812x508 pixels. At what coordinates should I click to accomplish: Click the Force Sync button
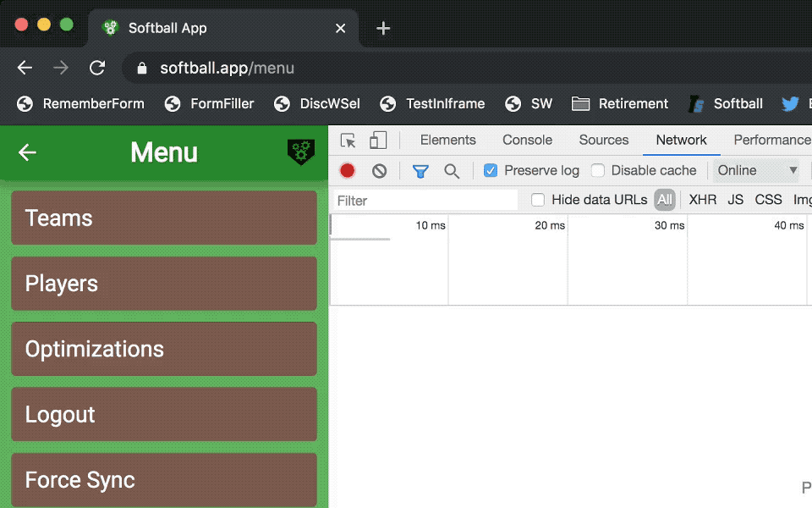click(x=164, y=480)
